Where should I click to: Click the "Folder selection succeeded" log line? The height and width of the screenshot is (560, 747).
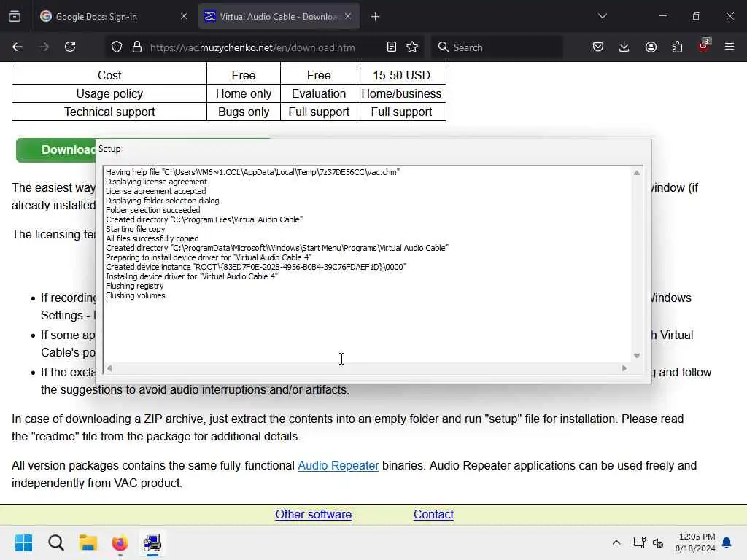tap(153, 210)
